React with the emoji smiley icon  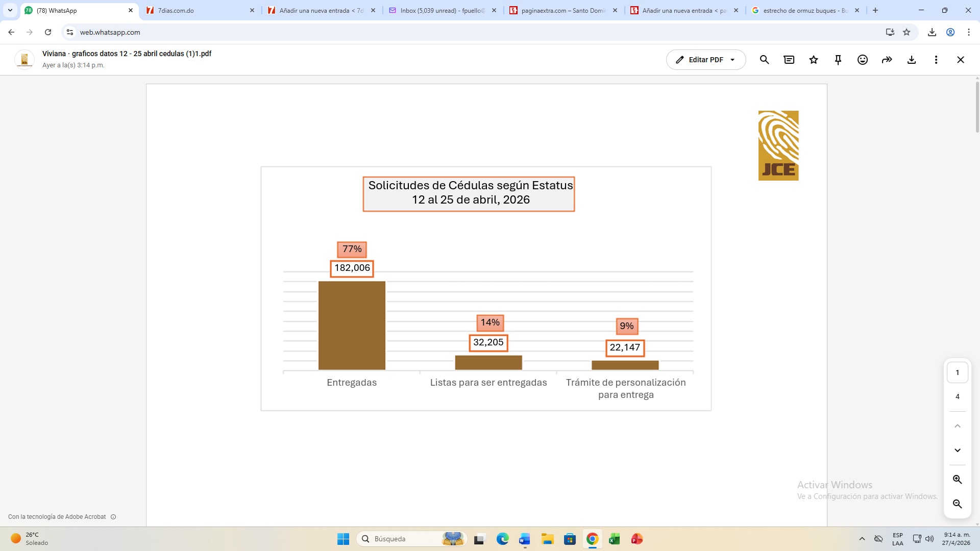click(863, 60)
